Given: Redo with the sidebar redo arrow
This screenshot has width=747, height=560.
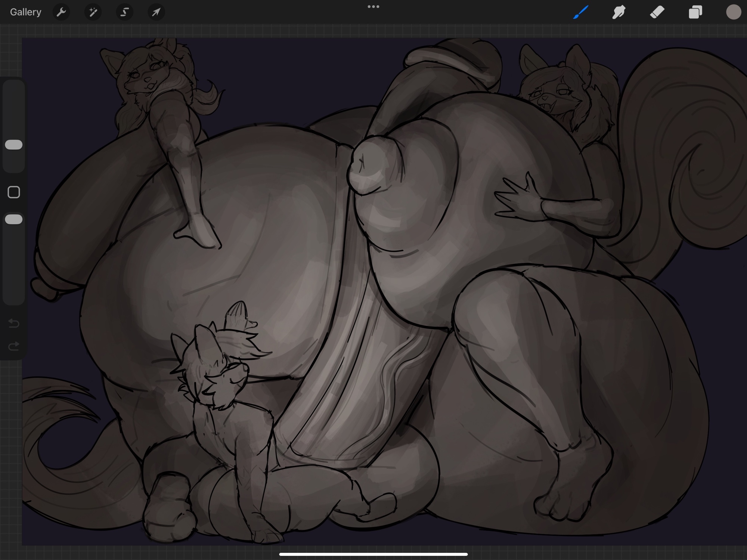Looking at the screenshot, I should (14, 347).
